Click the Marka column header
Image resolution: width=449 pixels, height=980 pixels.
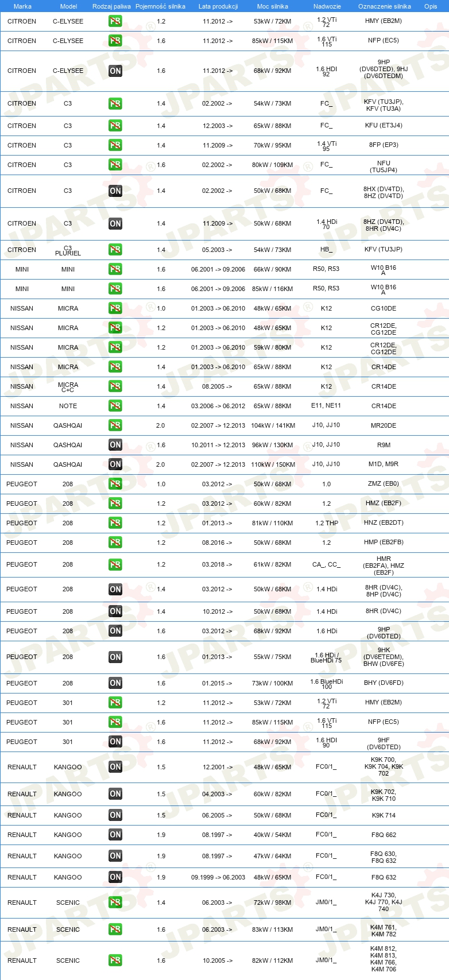(x=22, y=6)
